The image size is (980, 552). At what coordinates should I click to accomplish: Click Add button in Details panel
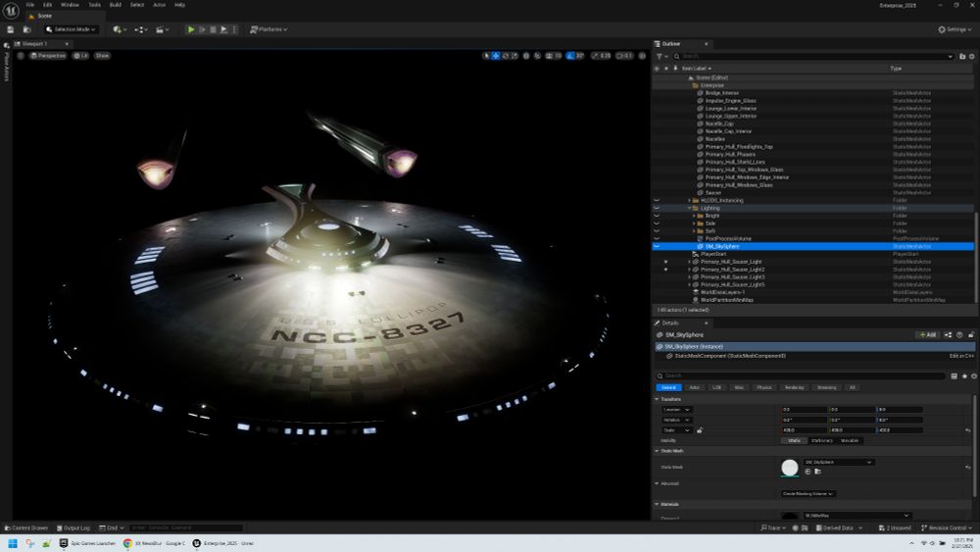tap(927, 335)
